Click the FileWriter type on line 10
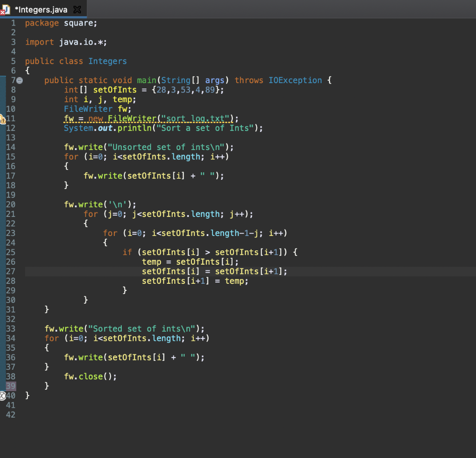 (88, 109)
